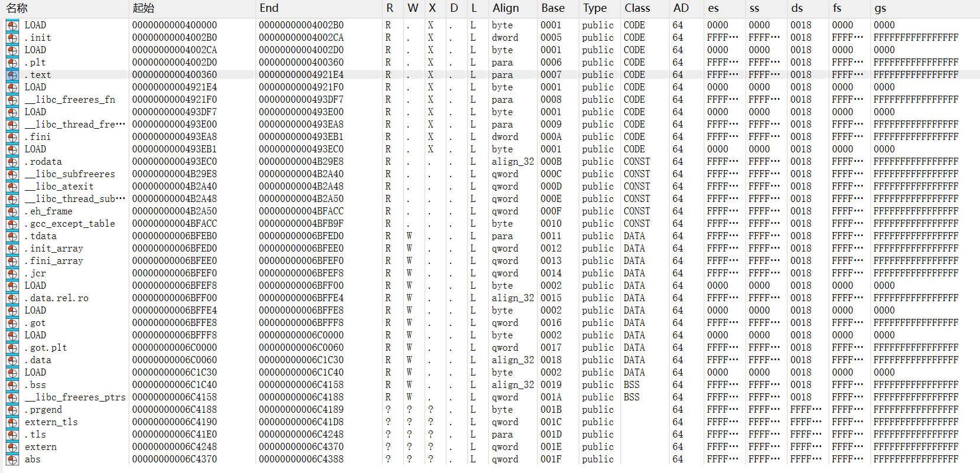Select the icon of the .plt segment
The width and height of the screenshot is (980, 473).
coord(12,63)
